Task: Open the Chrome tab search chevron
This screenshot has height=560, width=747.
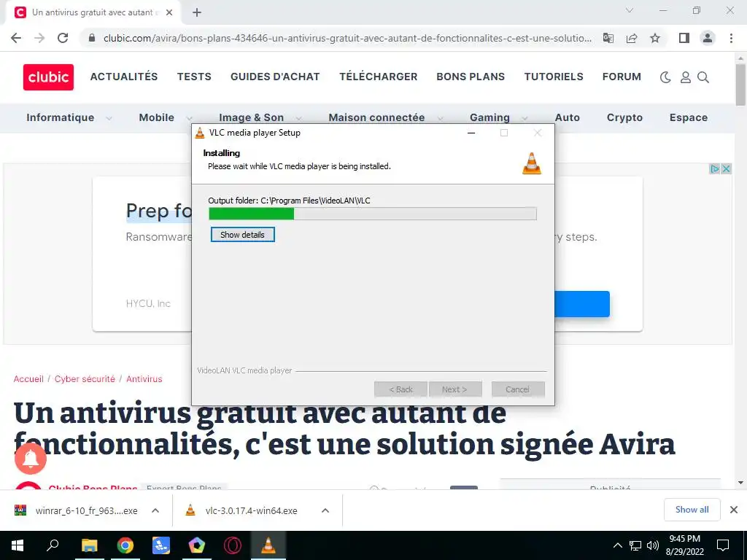Action: [x=630, y=10]
